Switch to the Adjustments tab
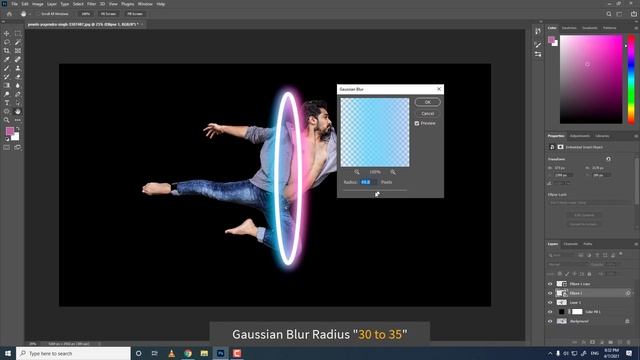This screenshot has width=640, height=360. point(580,136)
